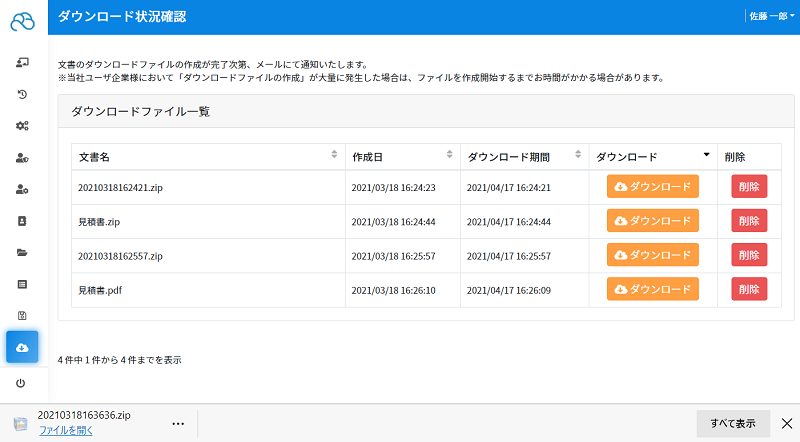Sort the table by 文書名 column
800x442 pixels.
[x=334, y=155]
